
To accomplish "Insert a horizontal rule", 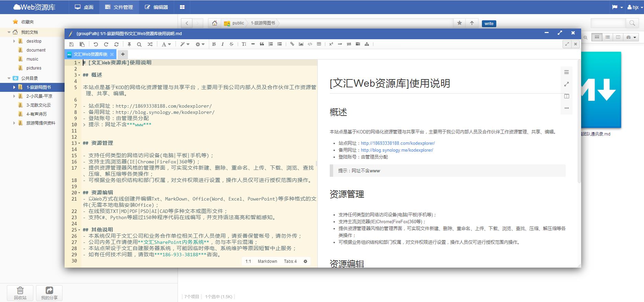I will (x=253, y=44).
